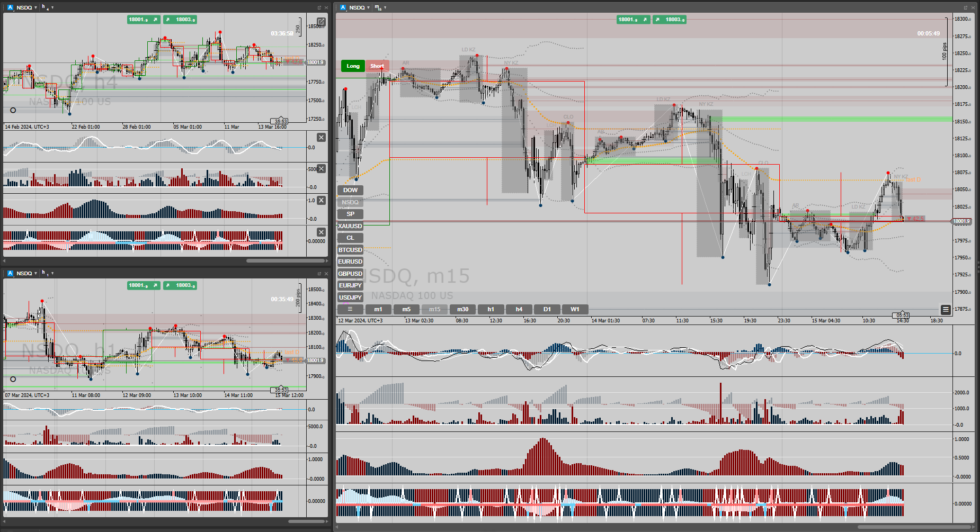Close the m15 chart panel

973,7
